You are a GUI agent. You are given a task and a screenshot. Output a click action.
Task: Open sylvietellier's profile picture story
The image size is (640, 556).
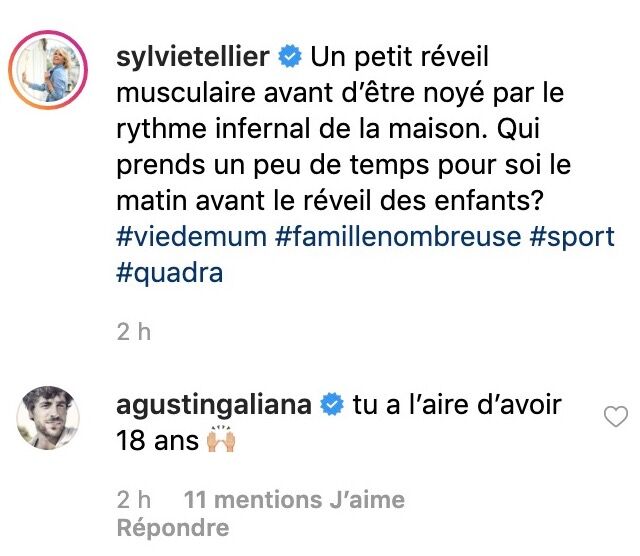tap(48, 70)
